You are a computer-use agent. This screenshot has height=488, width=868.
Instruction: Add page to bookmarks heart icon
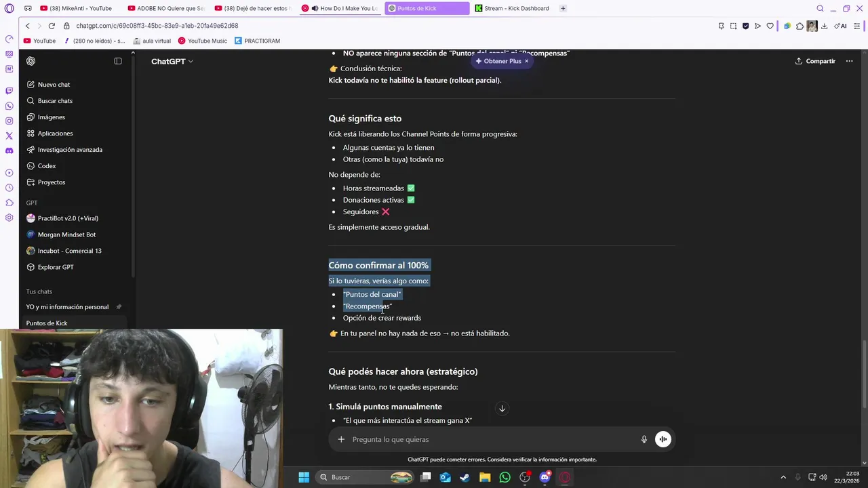pyautogui.click(x=770, y=26)
